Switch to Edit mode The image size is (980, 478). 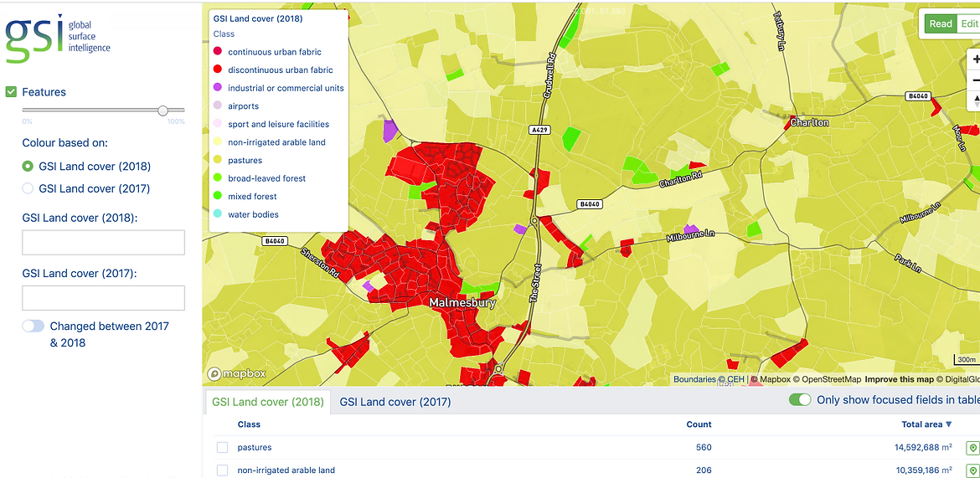pyautogui.click(x=968, y=23)
